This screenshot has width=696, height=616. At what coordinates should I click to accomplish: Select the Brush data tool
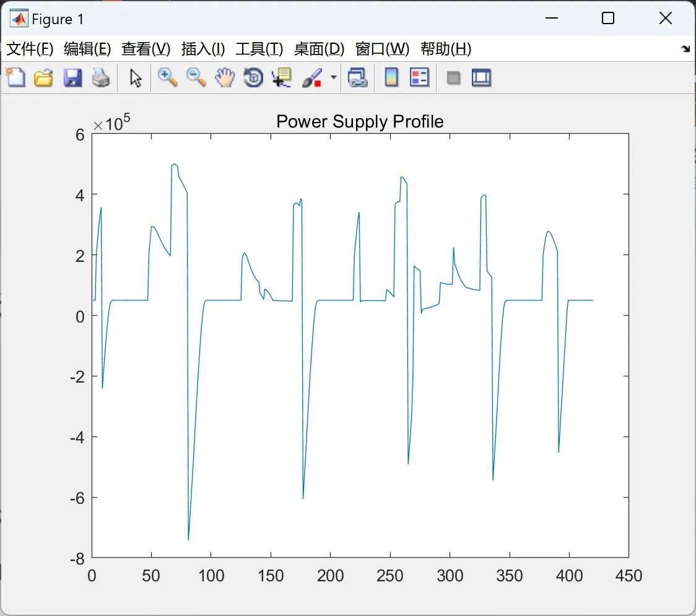312,77
